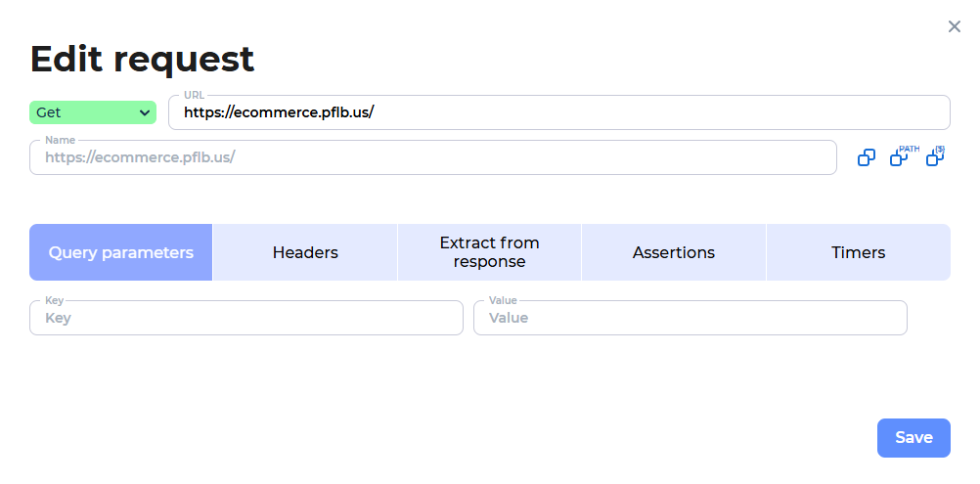Image resolution: width=980 pixels, height=484 pixels.
Task: Click the copy URL to name icon
Action: tap(867, 157)
